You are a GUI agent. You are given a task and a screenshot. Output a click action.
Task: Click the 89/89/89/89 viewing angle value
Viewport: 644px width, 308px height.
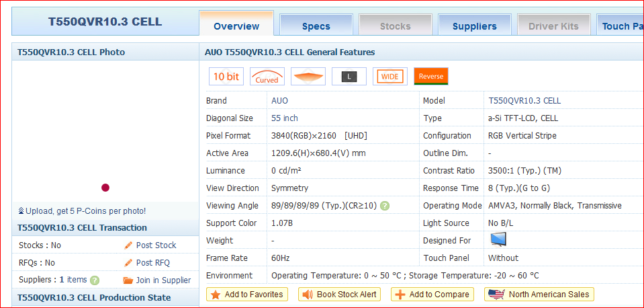[324, 206]
